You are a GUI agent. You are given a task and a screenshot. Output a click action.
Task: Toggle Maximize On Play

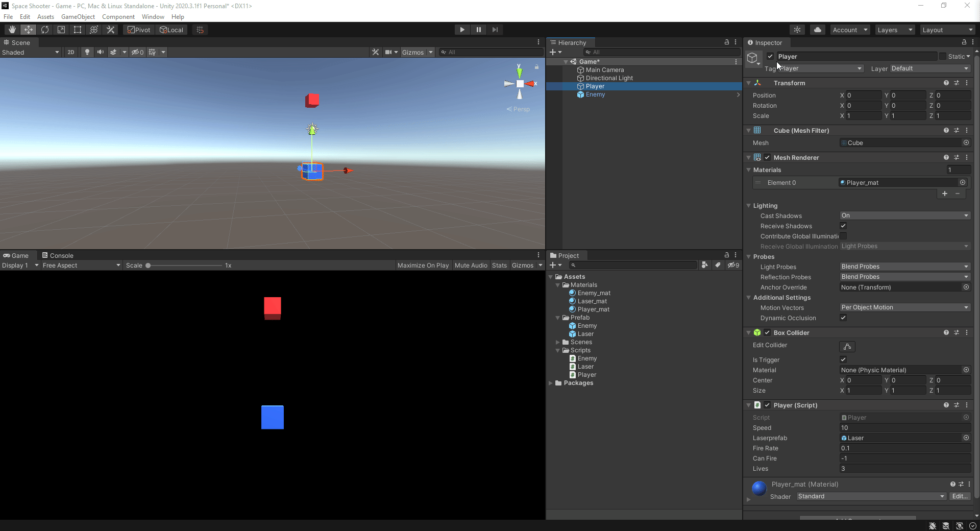(x=423, y=265)
